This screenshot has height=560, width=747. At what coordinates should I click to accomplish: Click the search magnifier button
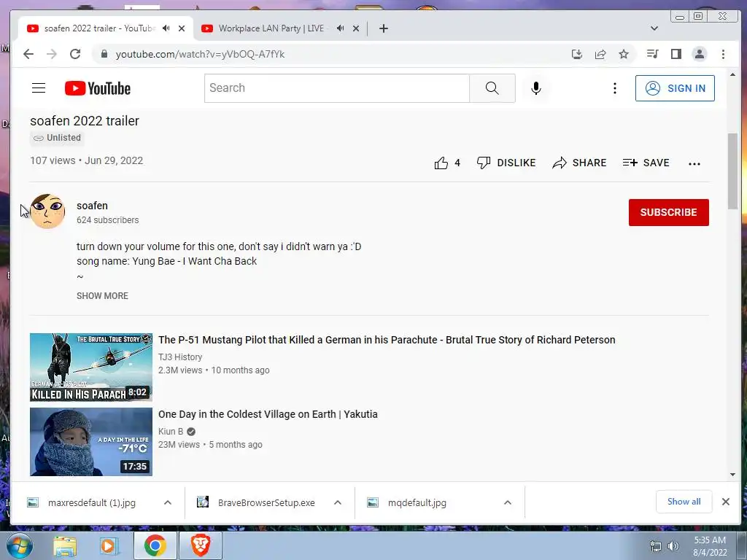492,88
